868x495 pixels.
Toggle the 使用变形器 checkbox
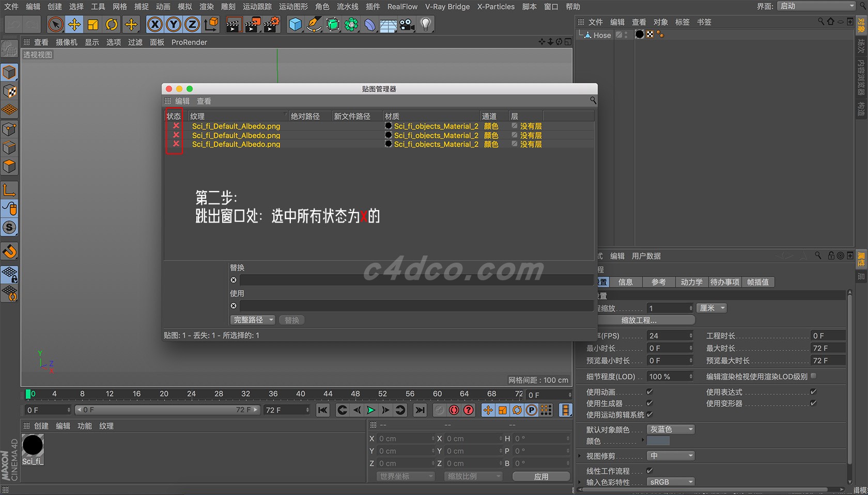point(813,403)
